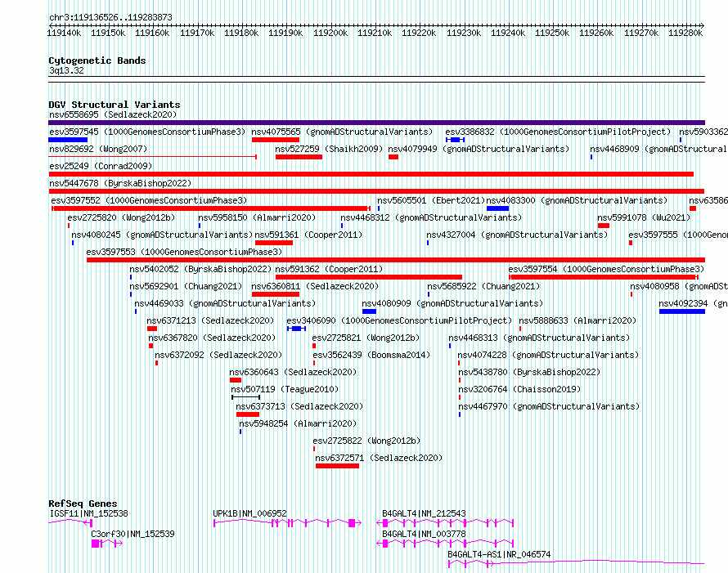Click the IGSF11|NM_152538 gene label
This screenshot has width=728, height=573.
coord(88,513)
